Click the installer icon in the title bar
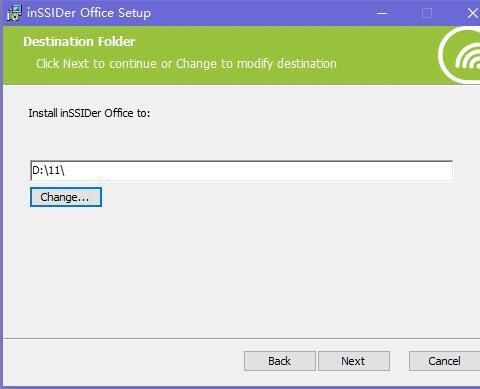This screenshot has height=389, width=480. tap(14, 13)
